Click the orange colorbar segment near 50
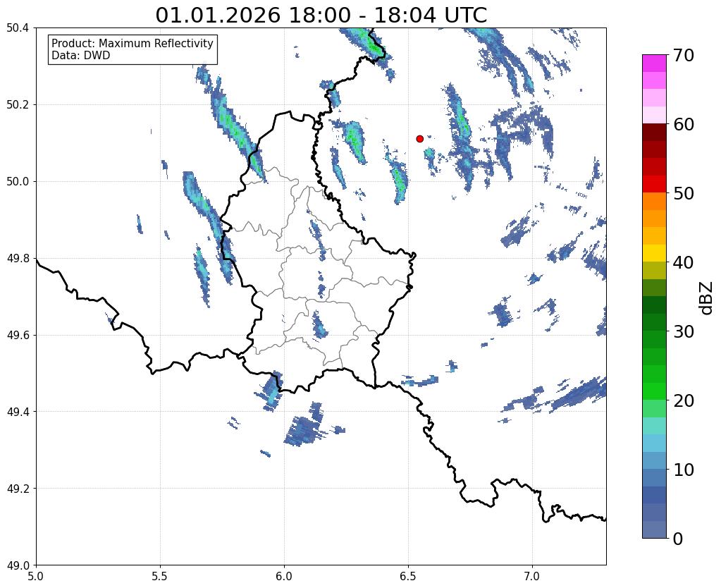This screenshot has width=721, height=588. coord(654,202)
